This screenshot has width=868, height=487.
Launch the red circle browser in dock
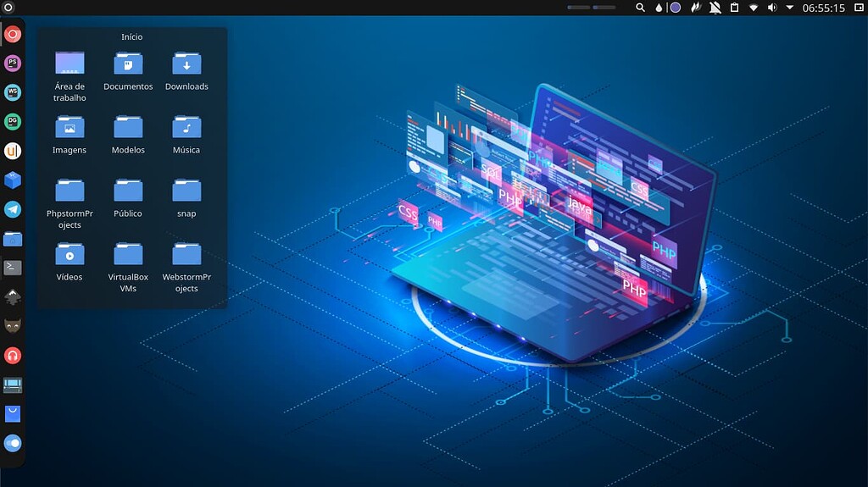pyautogui.click(x=13, y=35)
